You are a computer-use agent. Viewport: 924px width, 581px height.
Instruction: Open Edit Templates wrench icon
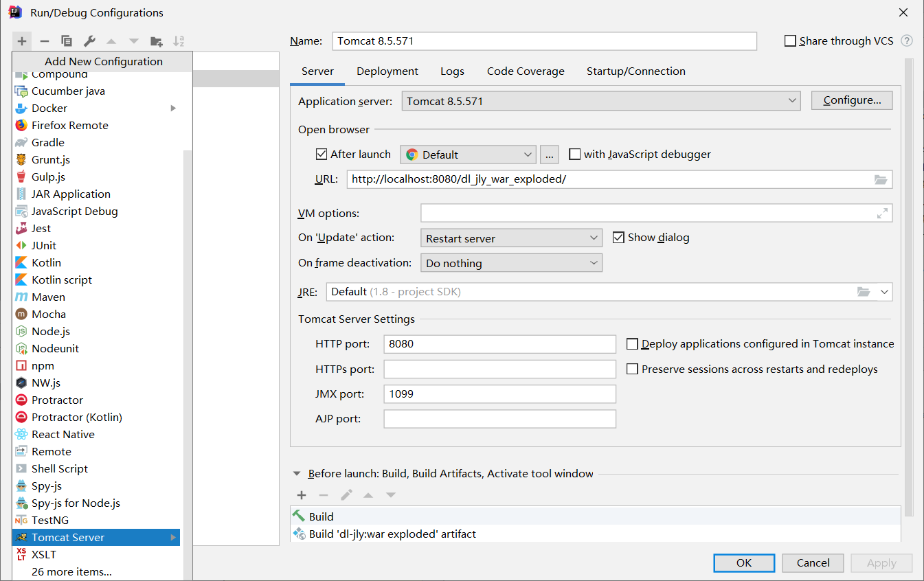coord(89,41)
